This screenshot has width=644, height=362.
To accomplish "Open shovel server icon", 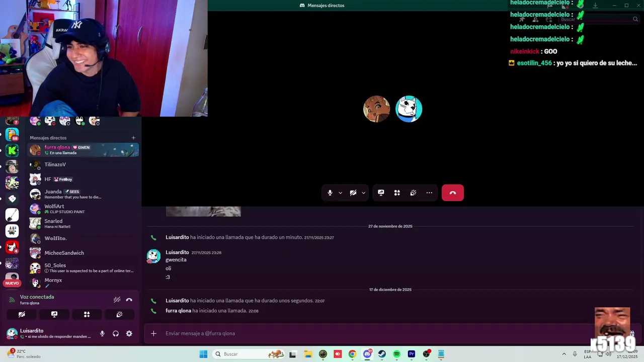I will (12, 215).
